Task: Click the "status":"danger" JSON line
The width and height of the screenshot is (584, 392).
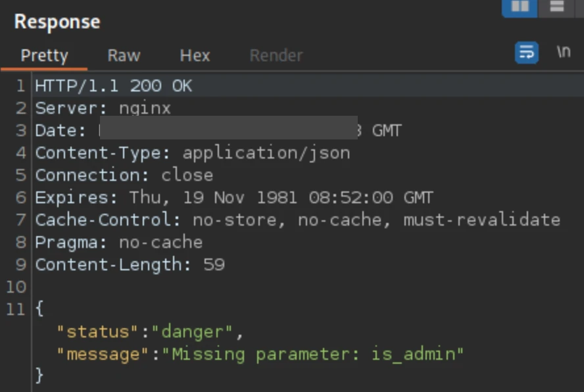Action: (150, 331)
